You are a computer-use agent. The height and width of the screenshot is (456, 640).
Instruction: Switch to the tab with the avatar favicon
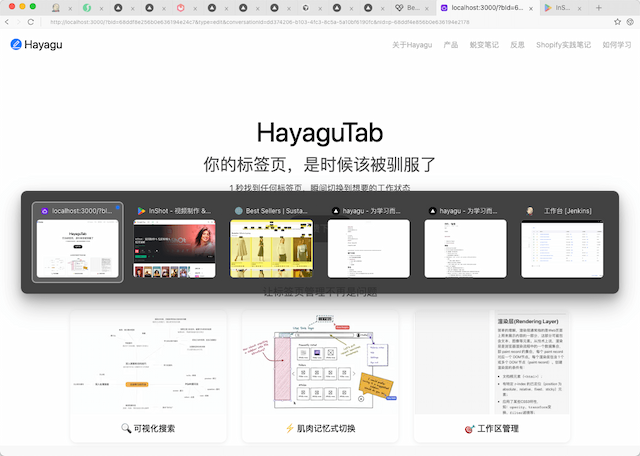pyautogui.click(x=56, y=7)
